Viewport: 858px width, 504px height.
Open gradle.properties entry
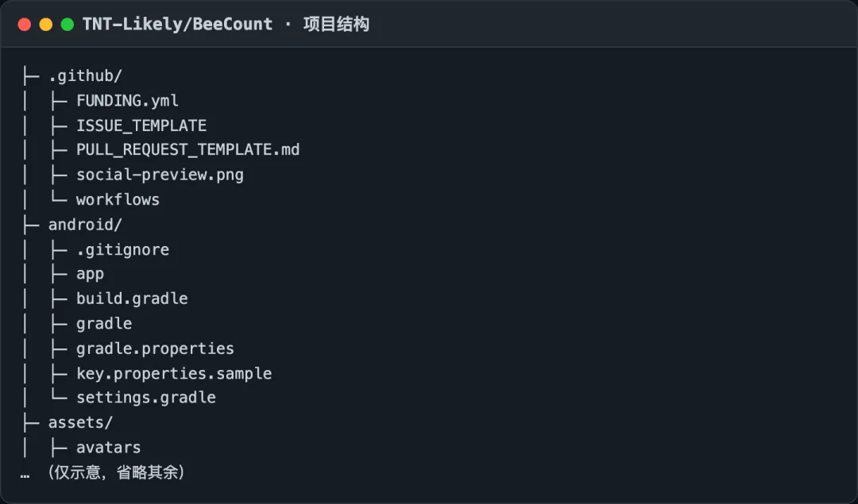pyautogui.click(x=155, y=348)
